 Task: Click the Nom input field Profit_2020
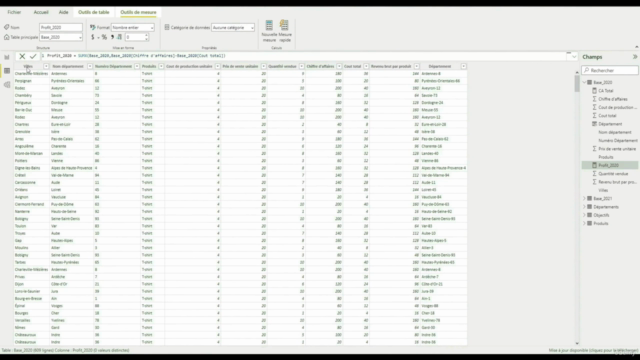(61, 27)
